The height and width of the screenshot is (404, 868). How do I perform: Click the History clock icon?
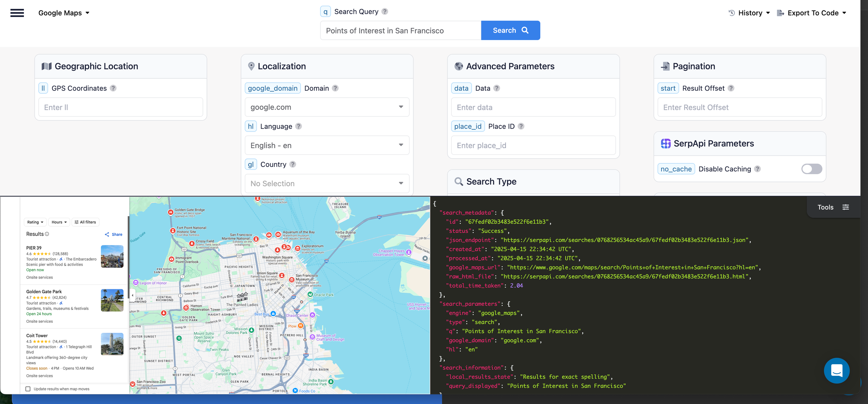click(x=731, y=13)
